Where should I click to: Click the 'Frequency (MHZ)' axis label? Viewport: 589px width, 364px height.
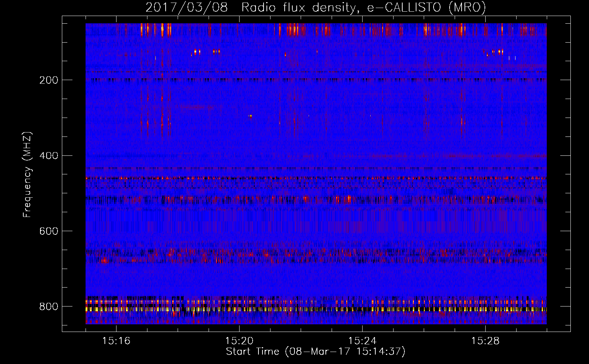coord(27,174)
